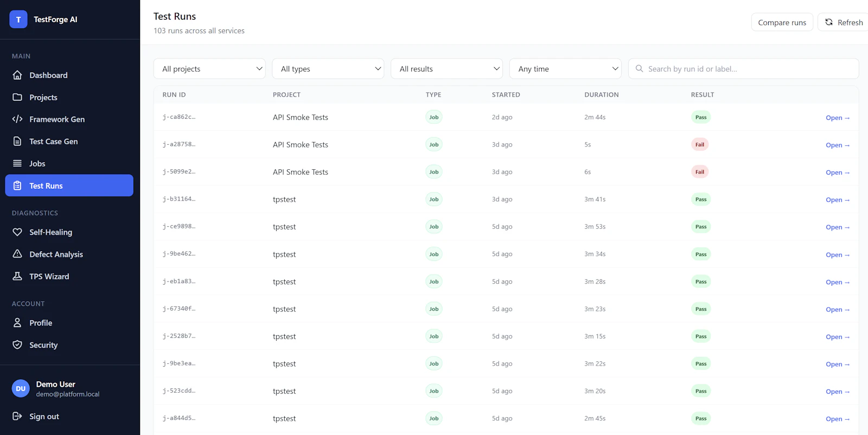The image size is (868, 435).
Task: Navigate to Framework Gen
Action: [x=69, y=119]
